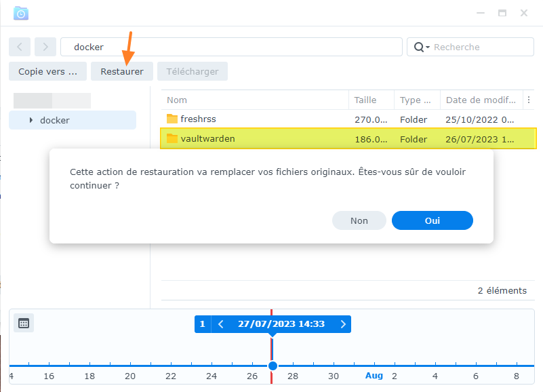
Task: Jump to the previous snapshot version arrow
Action: click(x=220, y=324)
